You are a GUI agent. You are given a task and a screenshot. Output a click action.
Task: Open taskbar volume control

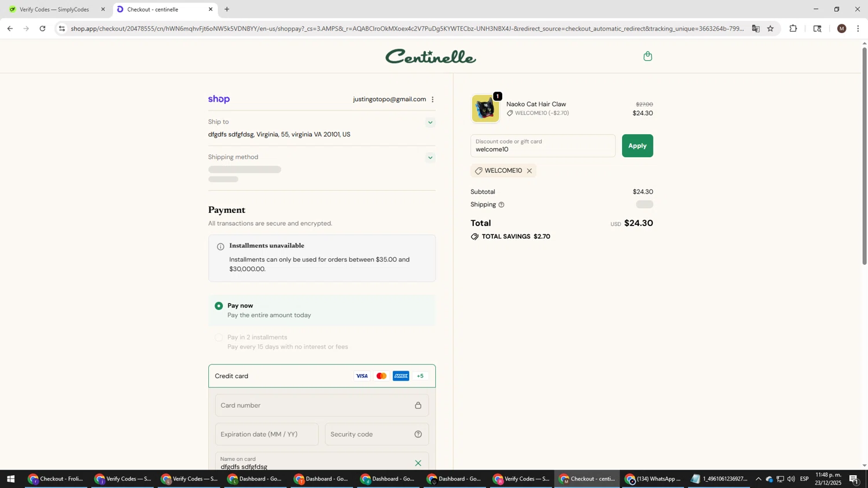click(791, 479)
